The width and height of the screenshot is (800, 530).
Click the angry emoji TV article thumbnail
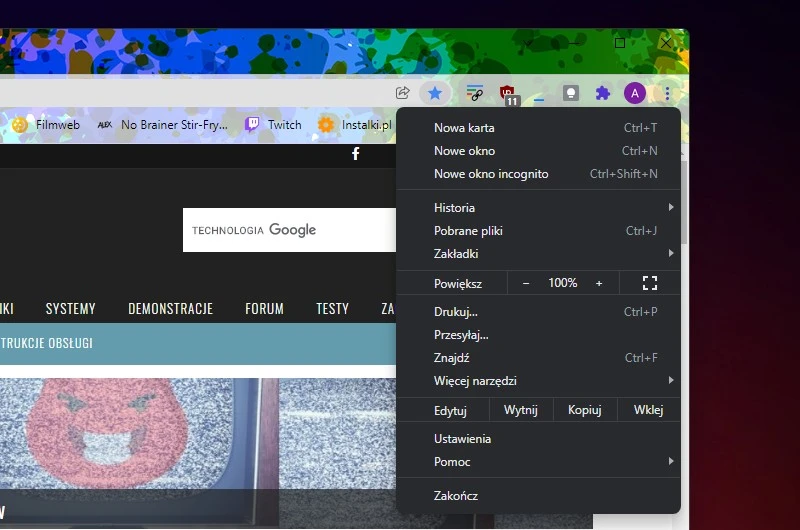point(198,452)
